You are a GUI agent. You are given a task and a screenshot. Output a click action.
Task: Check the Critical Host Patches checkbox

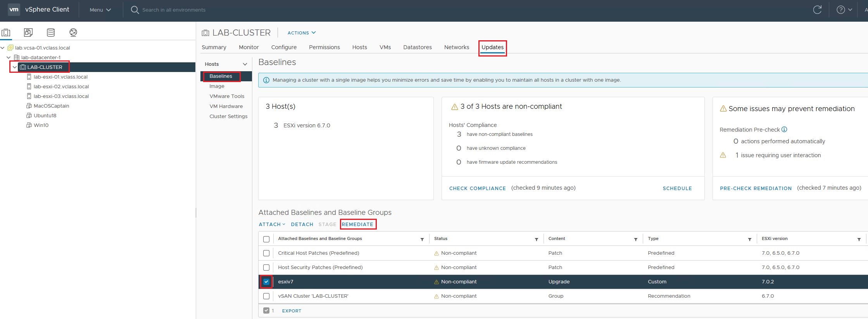pos(266,253)
